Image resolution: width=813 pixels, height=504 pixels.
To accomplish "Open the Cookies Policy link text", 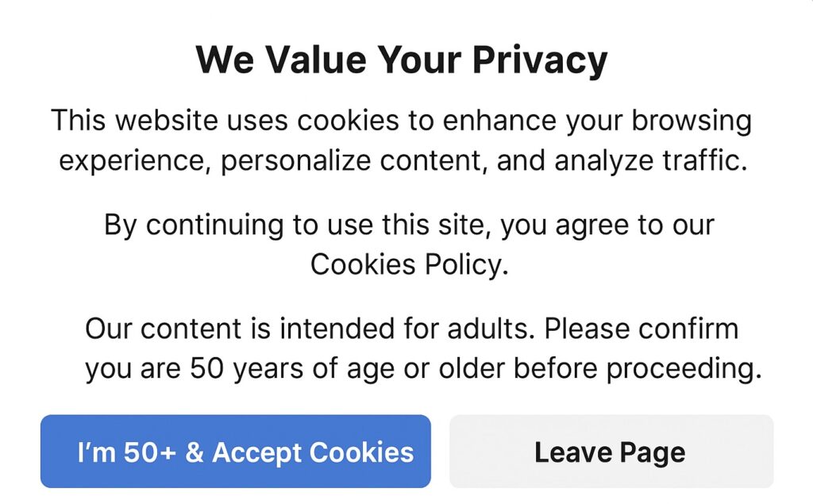I will point(409,264).
